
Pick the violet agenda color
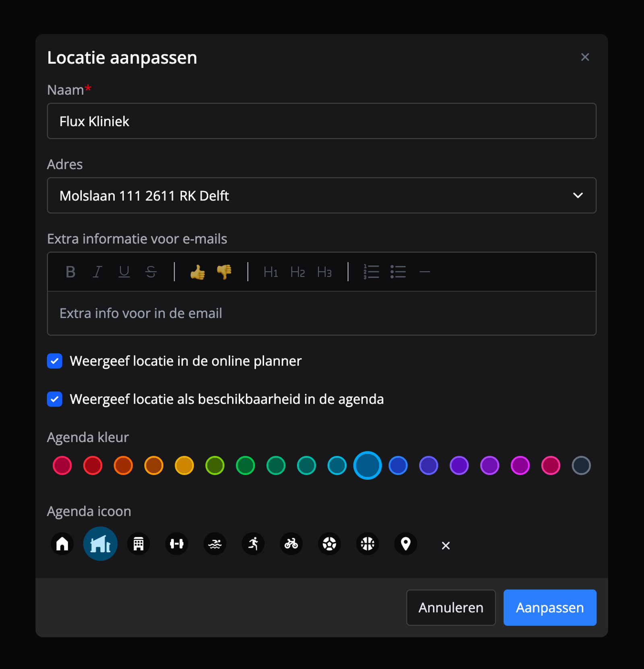pyautogui.click(x=459, y=466)
